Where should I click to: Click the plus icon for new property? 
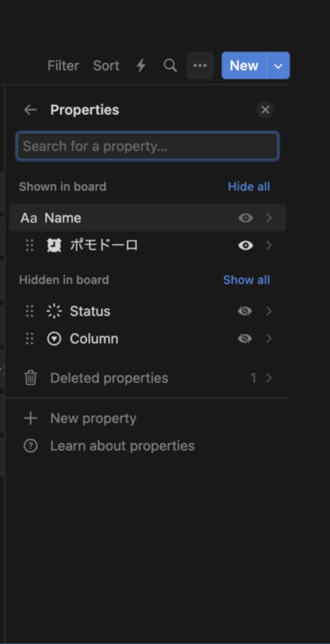point(31,418)
